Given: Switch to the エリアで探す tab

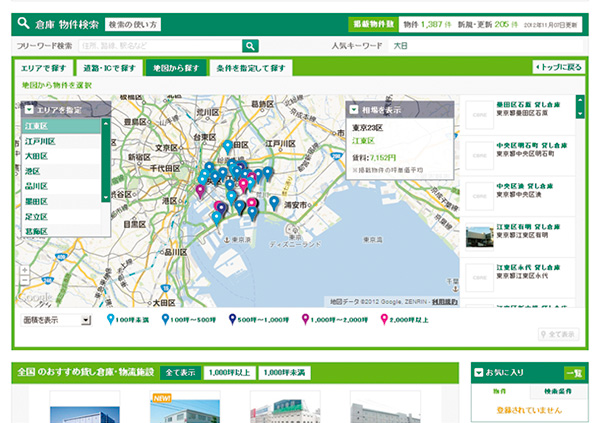Looking at the screenshot, I should pos(43,68).
